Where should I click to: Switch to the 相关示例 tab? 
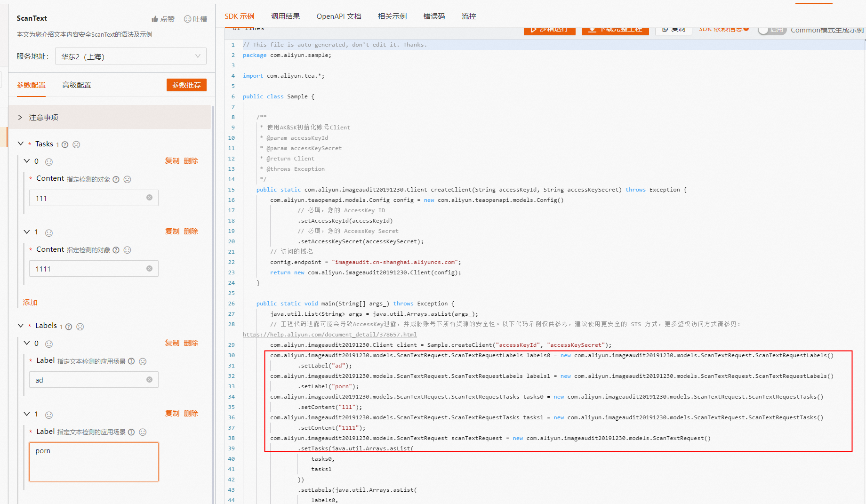point(392,16)
